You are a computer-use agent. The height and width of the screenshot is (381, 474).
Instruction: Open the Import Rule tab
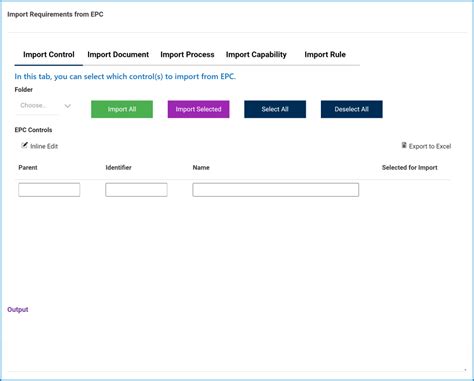[x=325, y=55]
